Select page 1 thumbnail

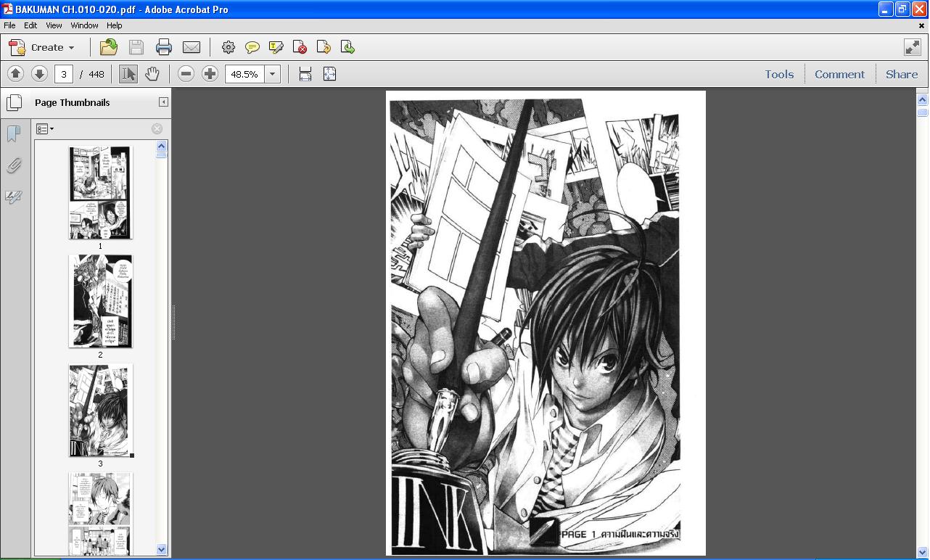point(100,193)
